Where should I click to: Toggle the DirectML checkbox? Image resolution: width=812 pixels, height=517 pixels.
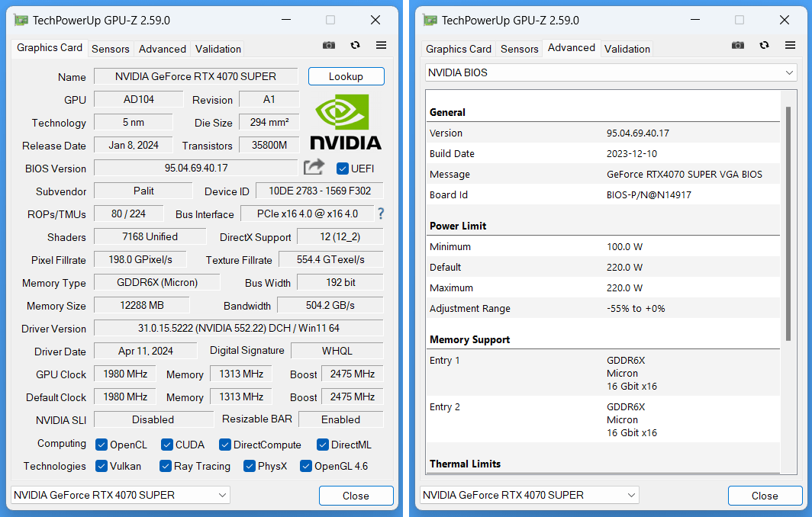point(323,445)
